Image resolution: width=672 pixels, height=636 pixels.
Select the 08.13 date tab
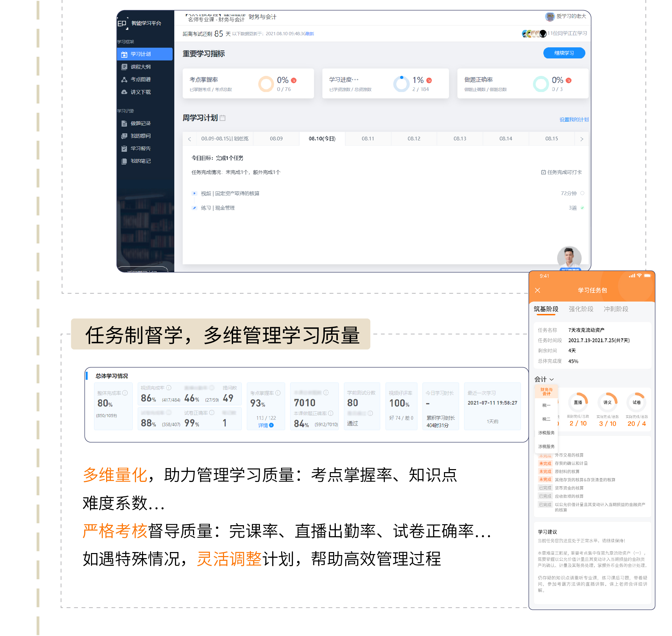pos(460,139)
